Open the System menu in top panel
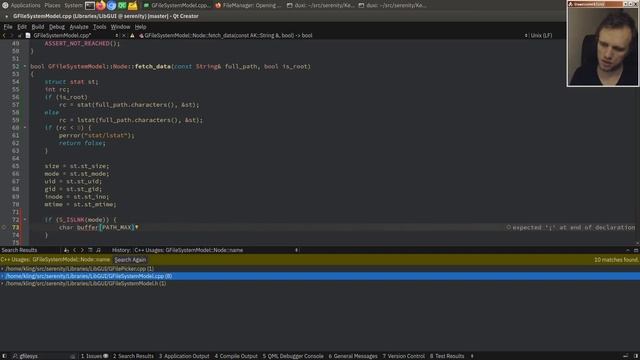The height and width of the screenshot is (360, 640). point(73,5)
